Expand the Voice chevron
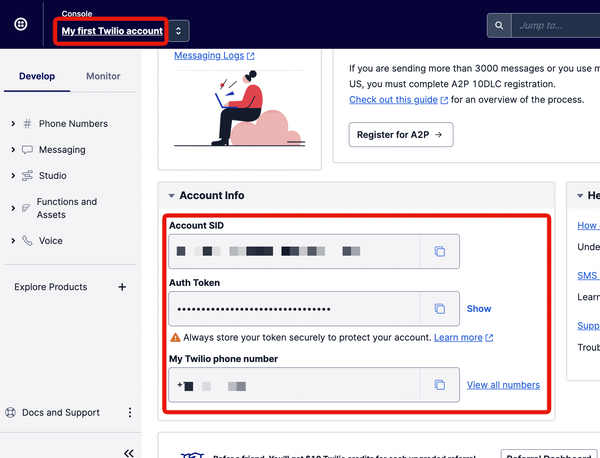Screen dimensions: 600x458 [13, 241]
